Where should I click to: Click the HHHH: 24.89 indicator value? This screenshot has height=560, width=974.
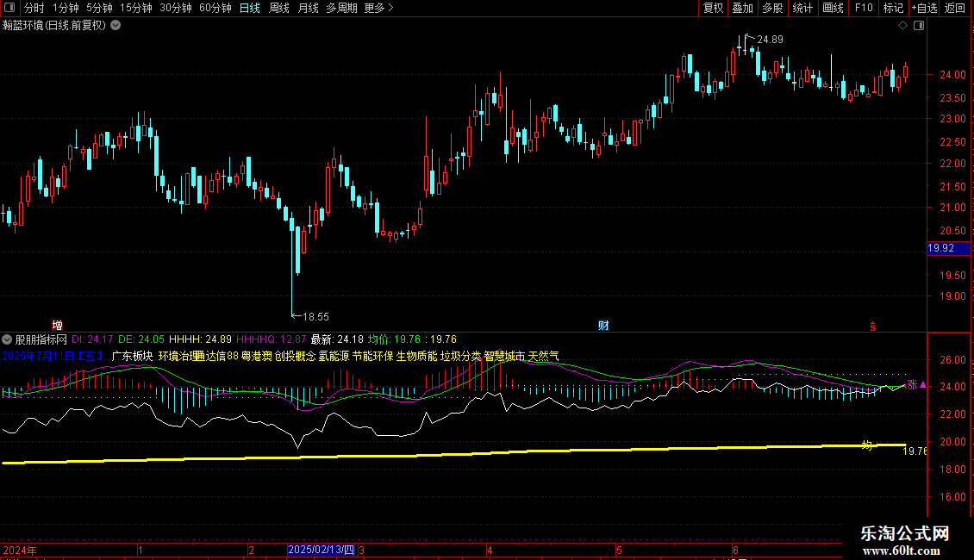(x=200, y=339)
